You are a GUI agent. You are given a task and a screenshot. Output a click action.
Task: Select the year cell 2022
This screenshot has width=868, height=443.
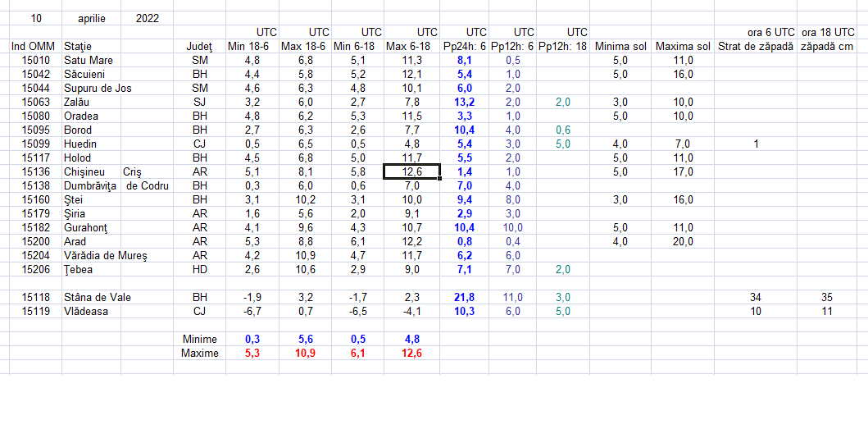[x=148, y=18]
